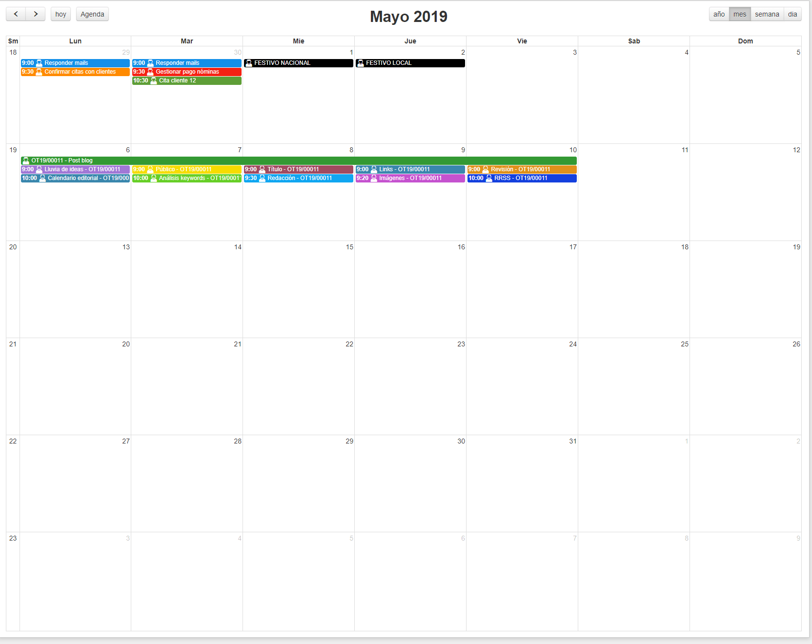Go to next month with right arrow

click(x=36, y=14)
